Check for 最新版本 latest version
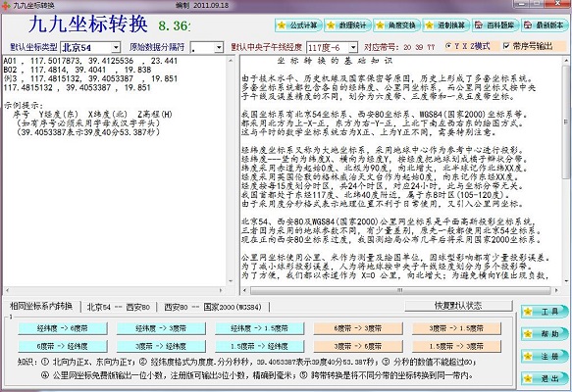 (x=545, y=25)
